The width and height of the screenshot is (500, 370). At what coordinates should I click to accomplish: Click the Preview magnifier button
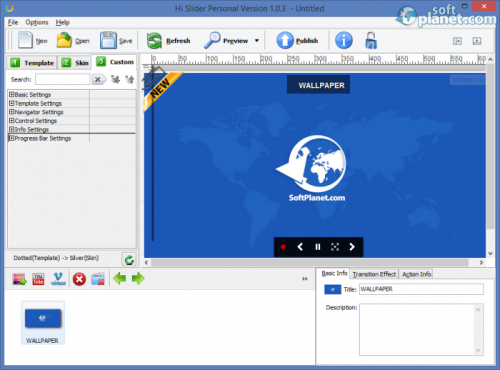(x=226, y=41)
